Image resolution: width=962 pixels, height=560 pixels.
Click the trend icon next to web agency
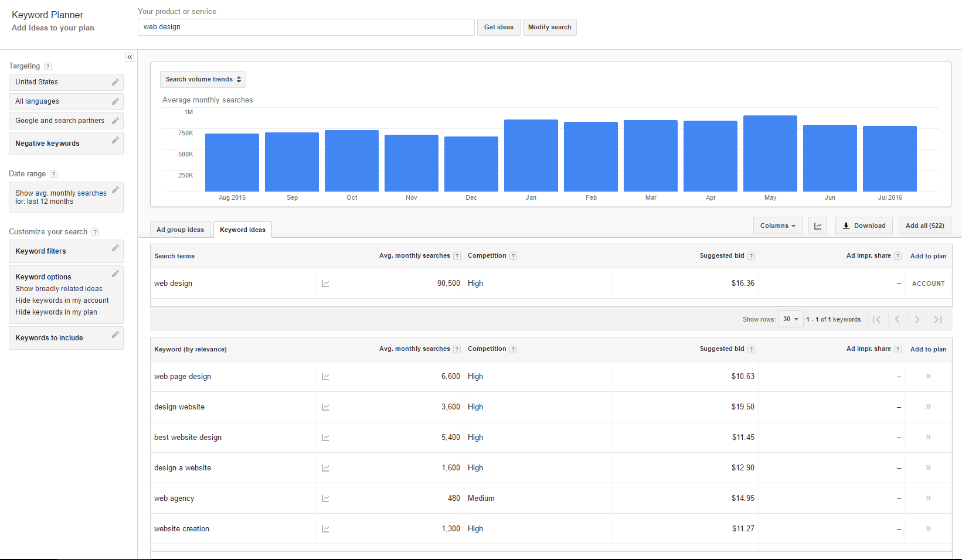pyautogui.click(x=326, y=498)
